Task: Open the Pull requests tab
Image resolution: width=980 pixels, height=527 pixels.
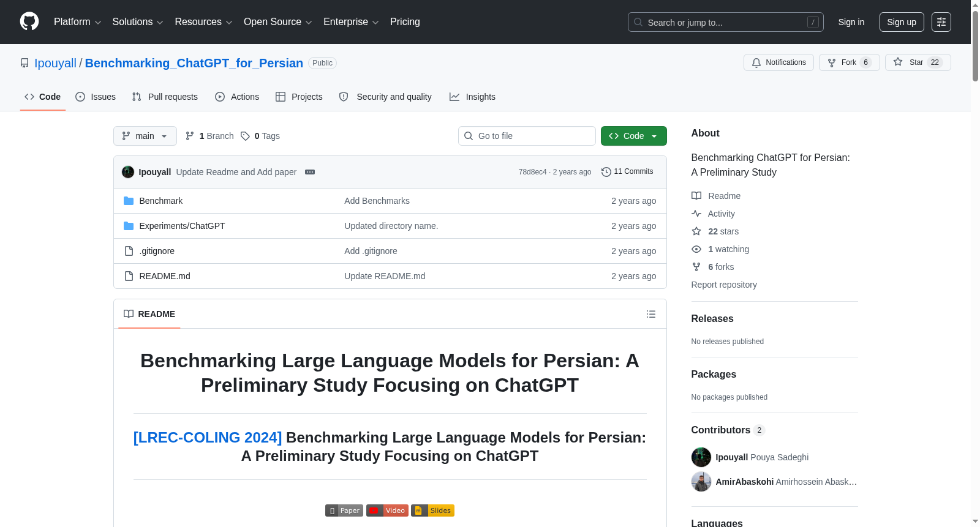Action: coord(165,97)
